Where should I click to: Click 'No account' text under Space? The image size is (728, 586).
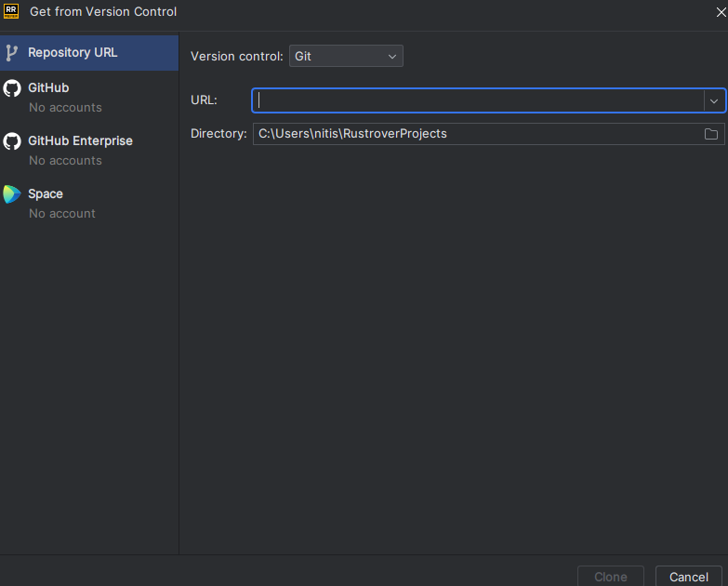tap(62, 214)
